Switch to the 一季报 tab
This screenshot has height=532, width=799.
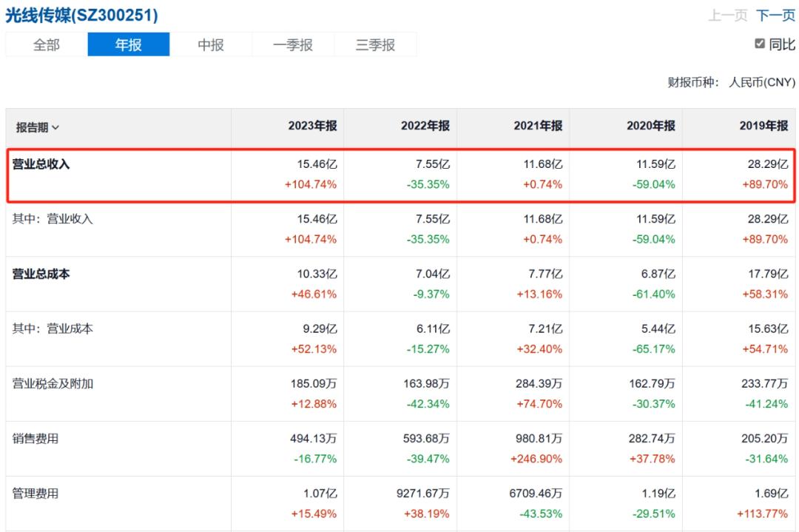(x=293, y=45)
